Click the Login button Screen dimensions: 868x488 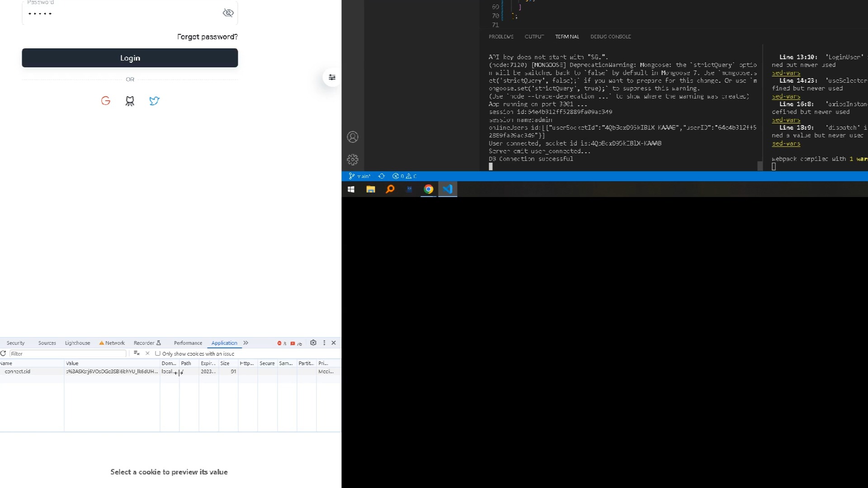(x=130, y=58)
